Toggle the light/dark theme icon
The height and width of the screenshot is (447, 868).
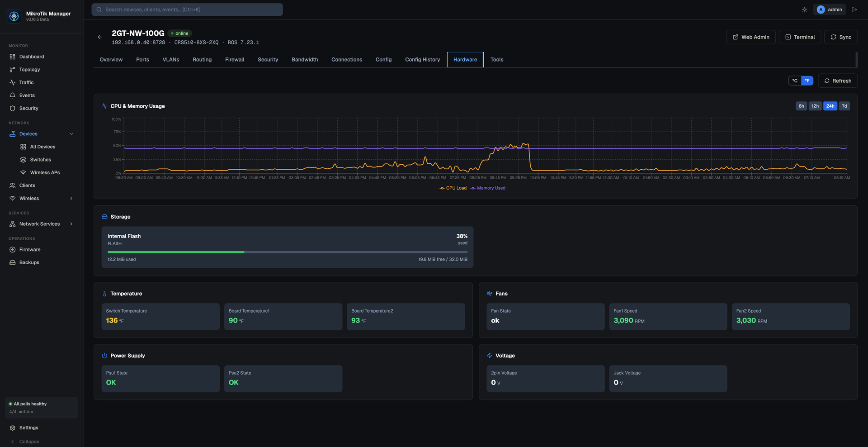coord(804,10)
